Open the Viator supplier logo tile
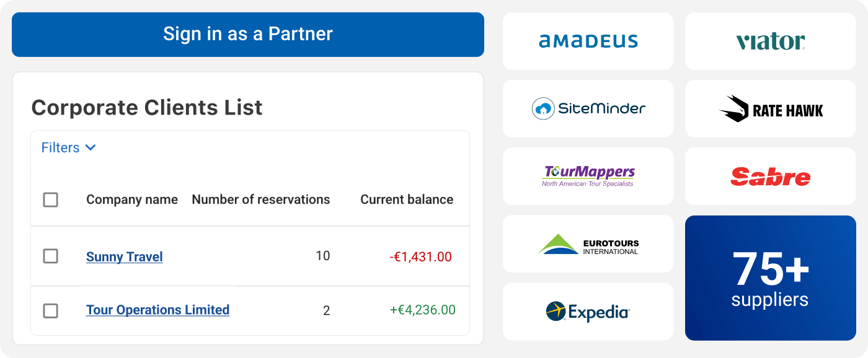 tap(770, 41)
